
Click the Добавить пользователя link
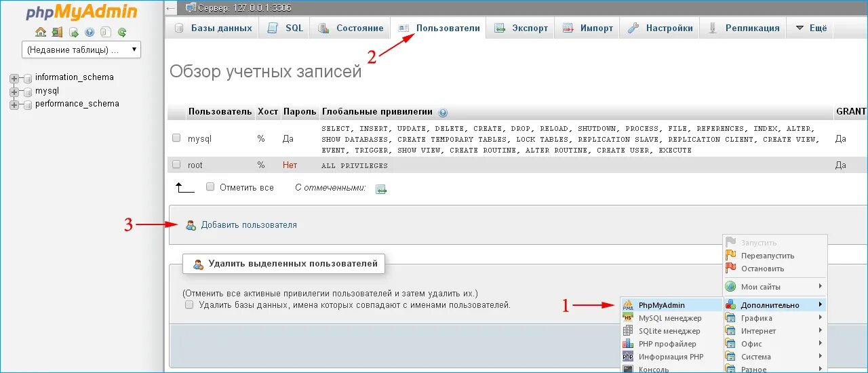coord(249,225)
